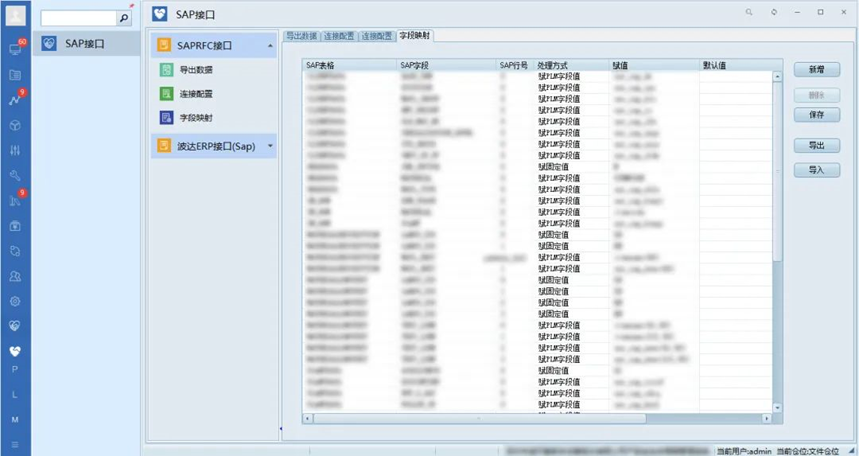The height and width of the screenshot is (456, 859).
Task: Click the search magnifier button beside search box
Action: (x=124, y=18)
